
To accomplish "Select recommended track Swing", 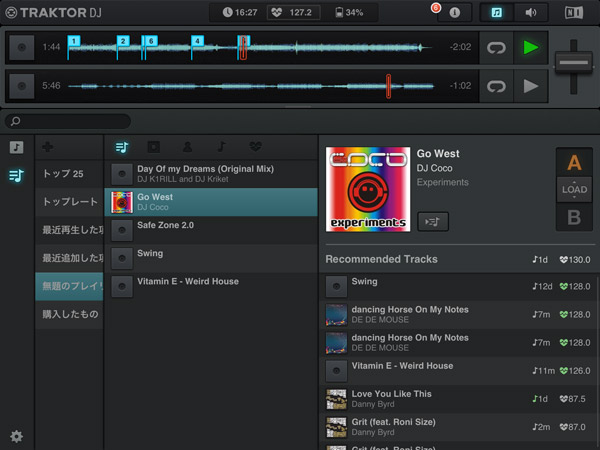I will (458, 286).
